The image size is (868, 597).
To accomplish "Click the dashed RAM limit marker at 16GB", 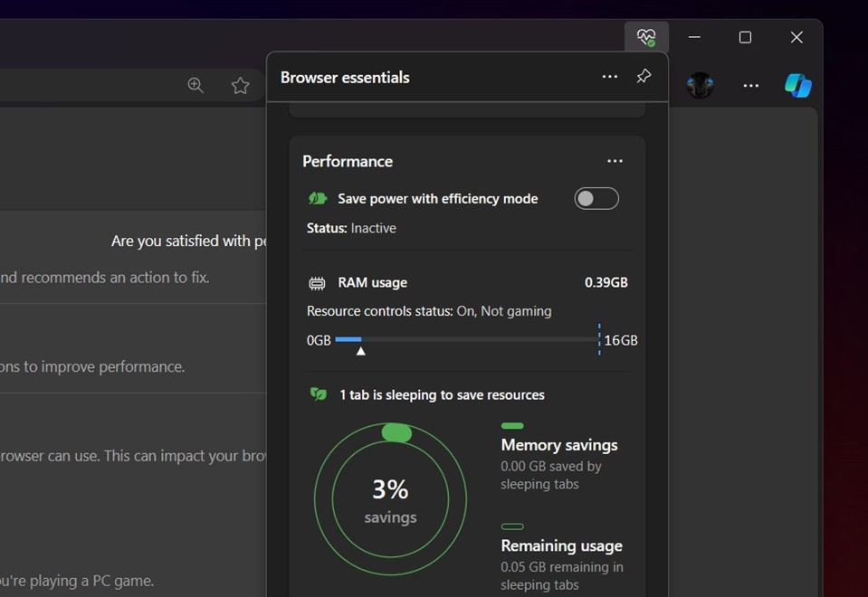I will tap(599, 339).
